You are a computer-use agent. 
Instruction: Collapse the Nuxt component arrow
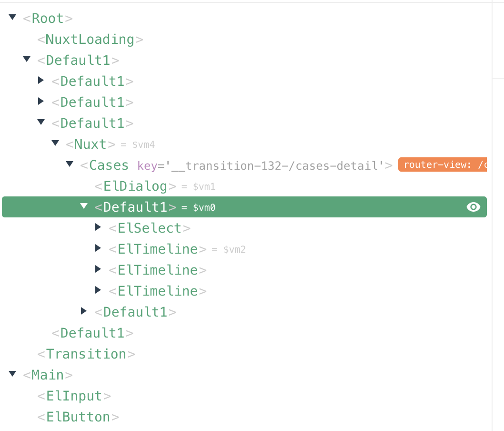coord(55,144)
